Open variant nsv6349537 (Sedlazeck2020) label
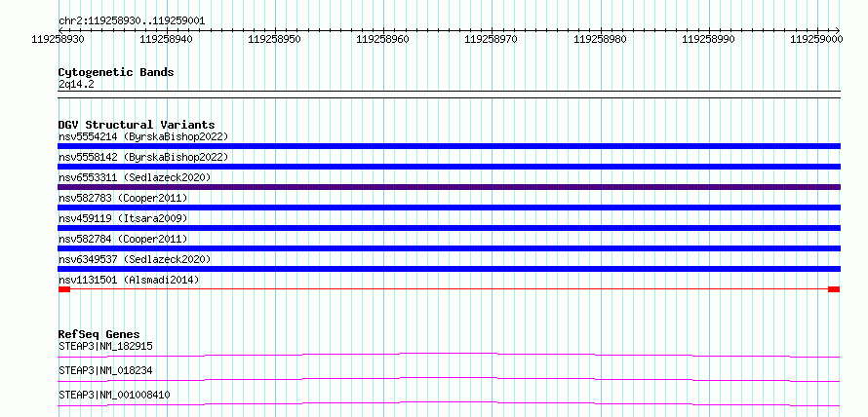This screenshot has height=417, width=868. [135, 259]
